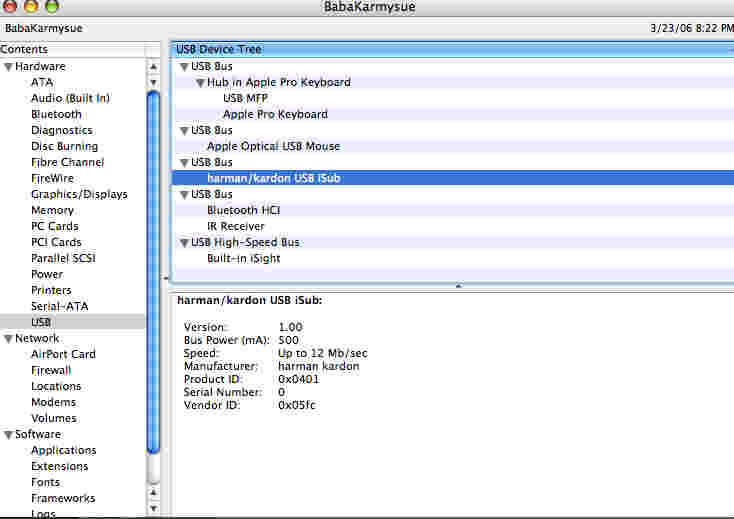Select PCI Cards category
The image size is (734, 519).
(x=56, y=242)
